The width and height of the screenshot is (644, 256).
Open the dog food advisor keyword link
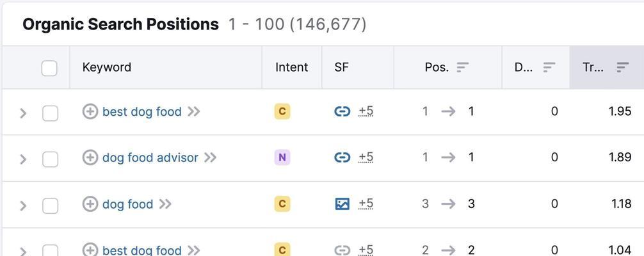[x=150, y=157]
